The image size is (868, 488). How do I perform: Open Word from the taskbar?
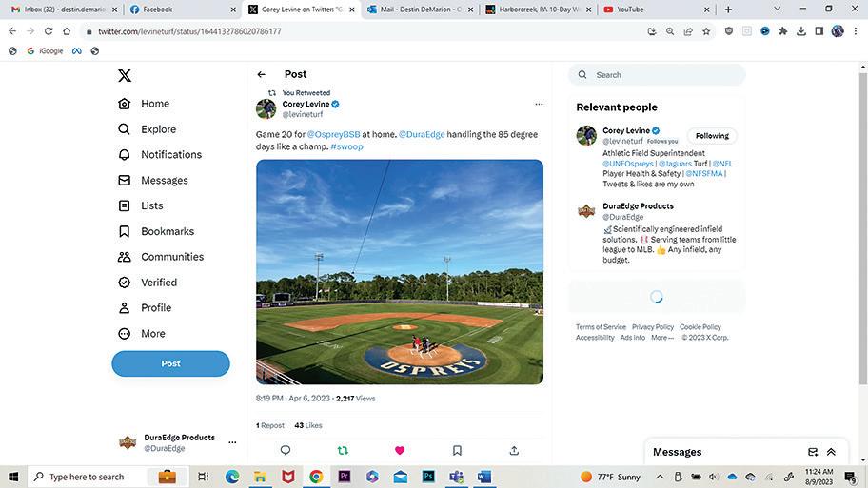click(484, 477)
